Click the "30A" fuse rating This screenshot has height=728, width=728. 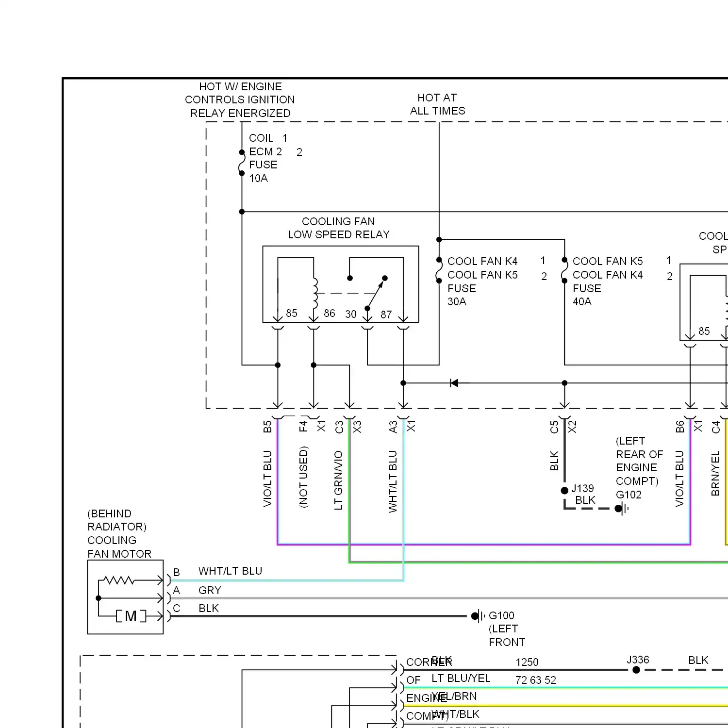click(457, 302)
